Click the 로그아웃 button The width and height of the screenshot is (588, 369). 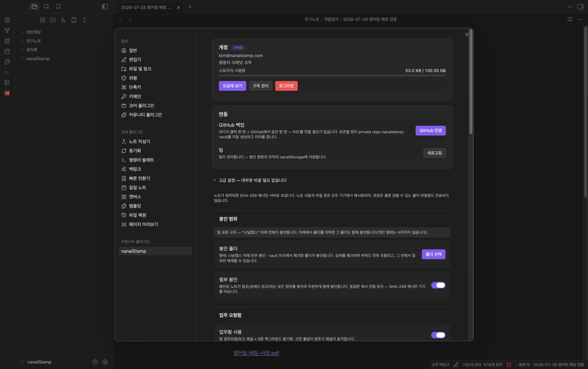[286, 86]
